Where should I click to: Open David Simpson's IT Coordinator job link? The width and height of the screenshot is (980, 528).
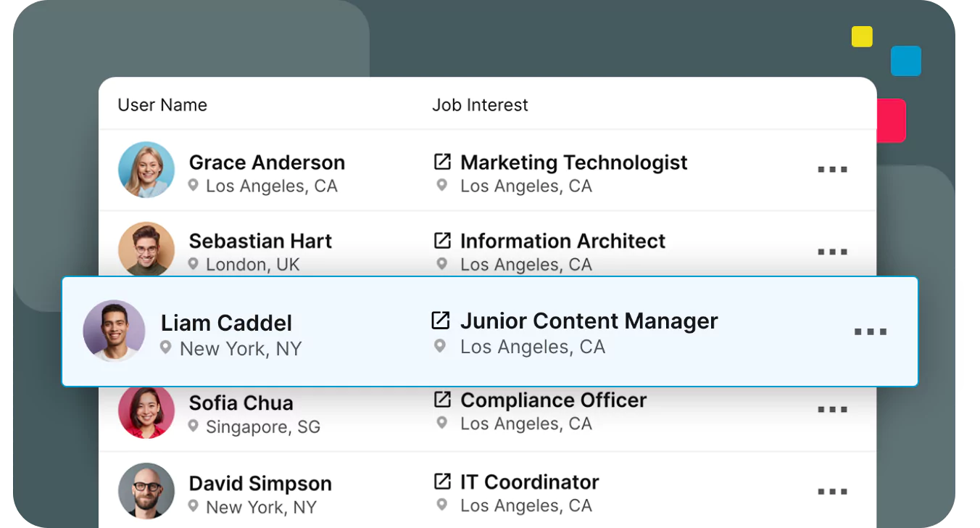(x=442, y=480)
